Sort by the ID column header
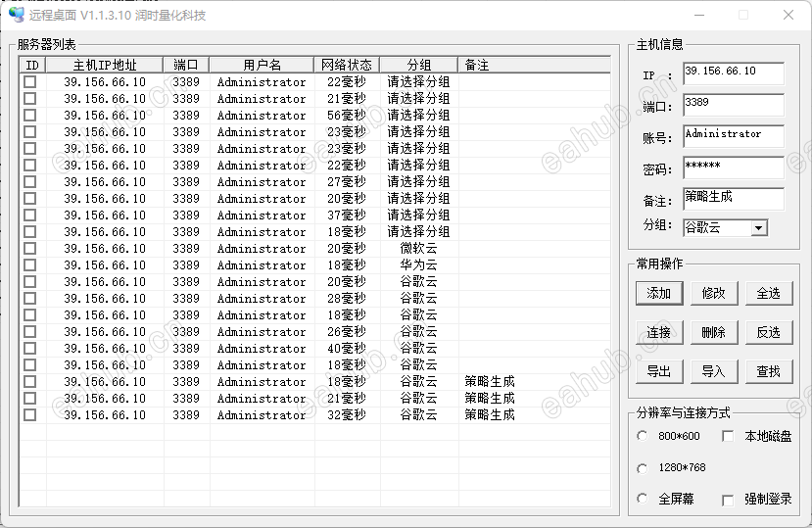 pyautogui.click(x=32, y=65)
